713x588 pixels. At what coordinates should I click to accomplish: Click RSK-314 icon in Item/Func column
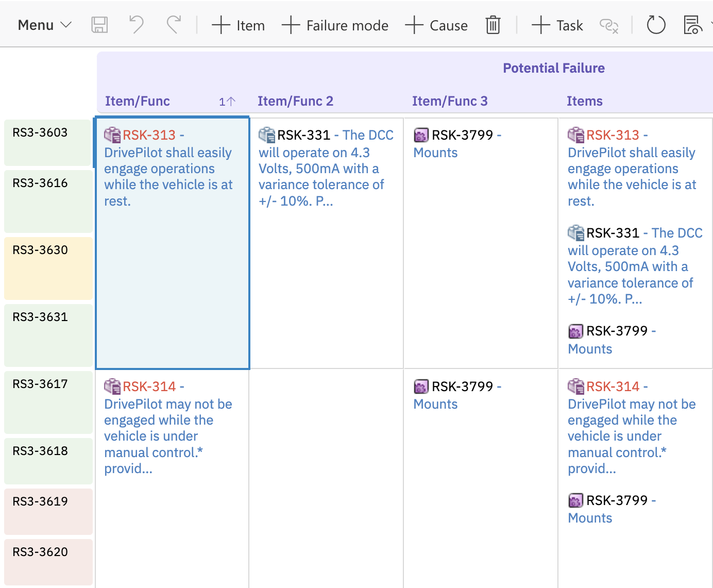(x=112, y=387)
